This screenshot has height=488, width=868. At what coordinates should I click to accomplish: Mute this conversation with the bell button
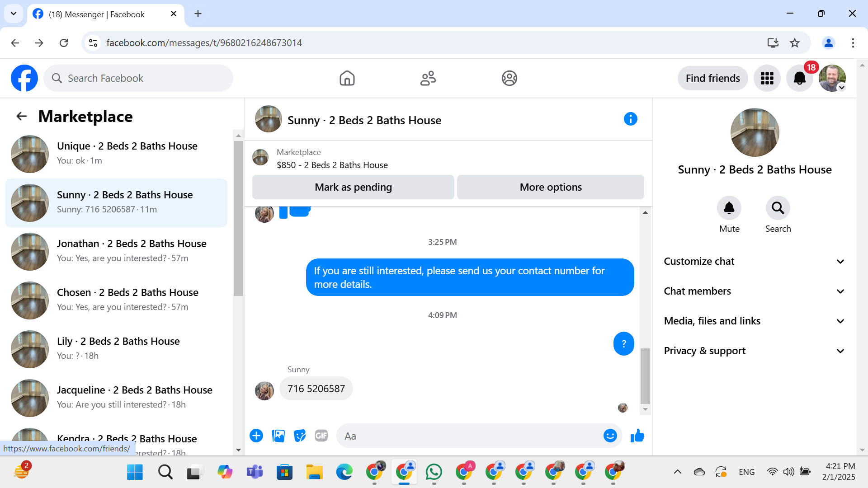coord(729,208)
